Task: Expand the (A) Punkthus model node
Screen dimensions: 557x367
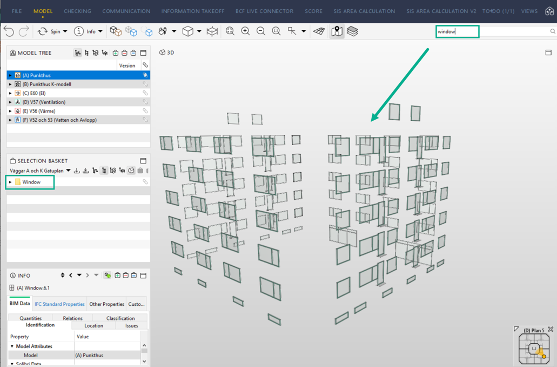Action: tap(10, 75)
